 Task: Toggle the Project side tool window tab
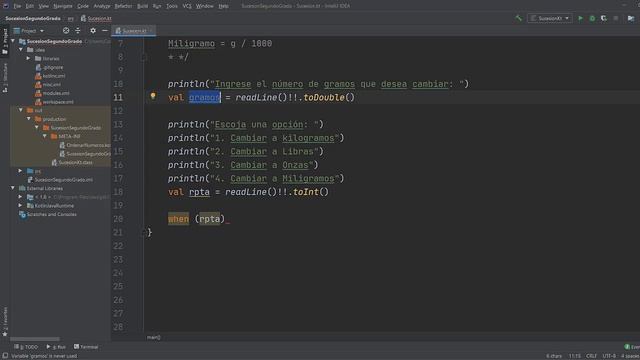point(5,41)
